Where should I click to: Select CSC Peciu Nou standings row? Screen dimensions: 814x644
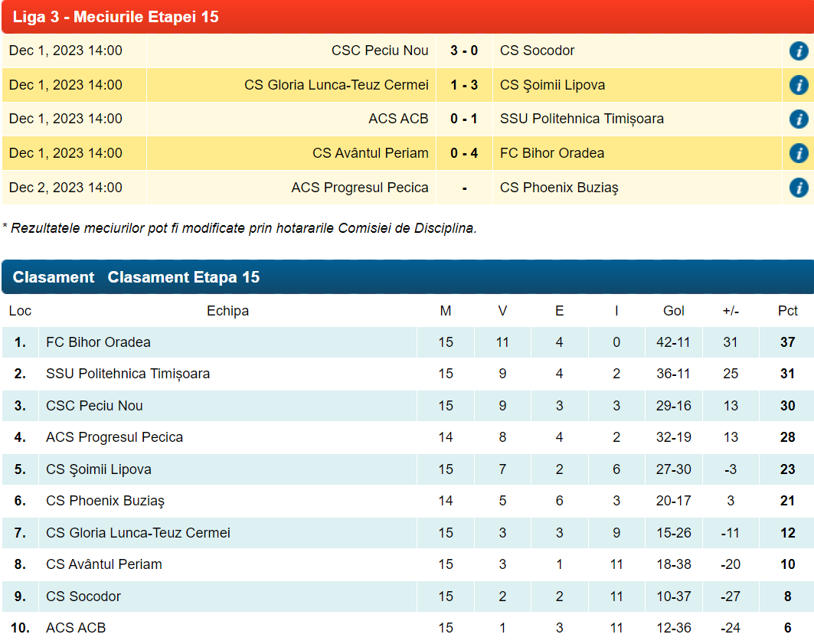coord(94,406)
